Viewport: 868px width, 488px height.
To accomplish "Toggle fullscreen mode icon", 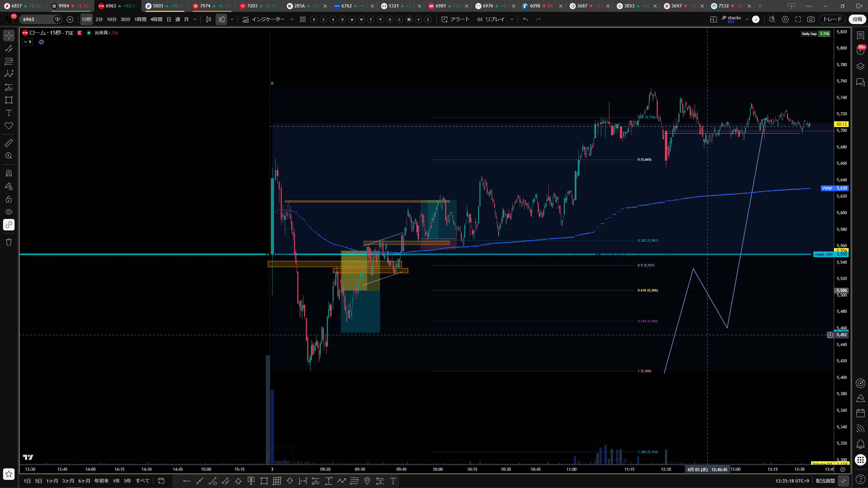I will click(798, 19).
